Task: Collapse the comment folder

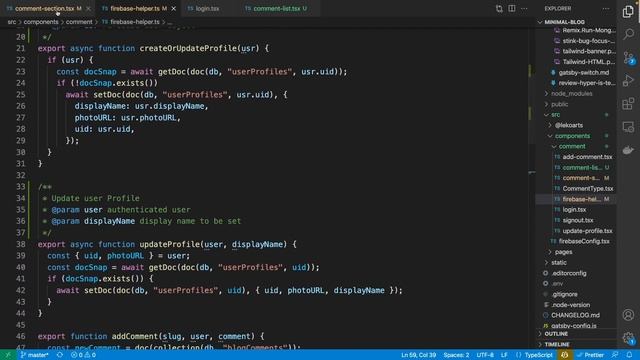Action: pos(572,146)
